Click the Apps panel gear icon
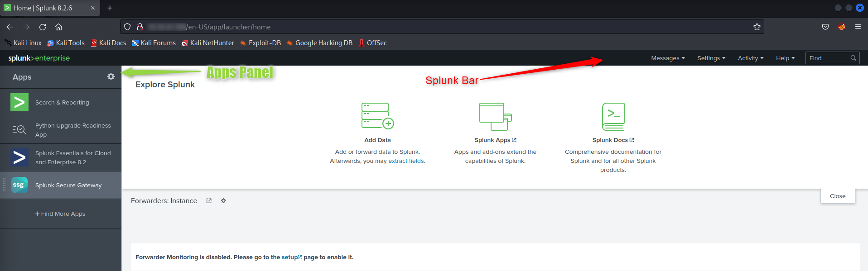 pos(111,77)
